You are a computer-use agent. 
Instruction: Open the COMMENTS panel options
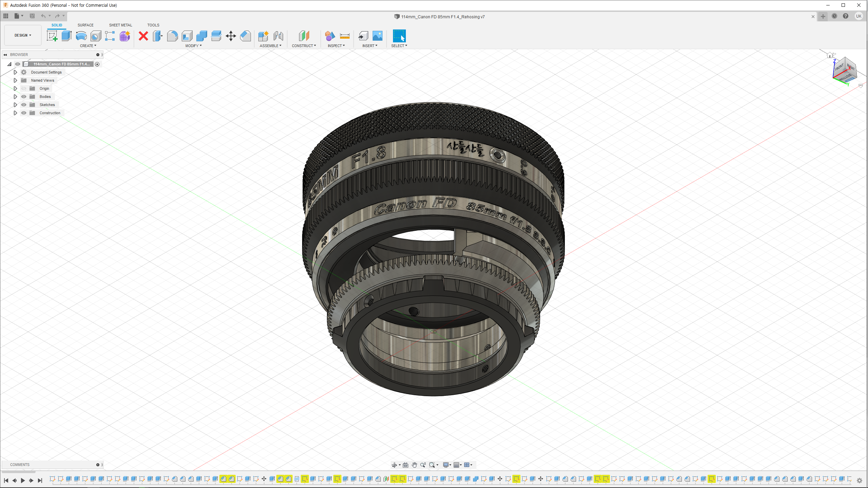tap(98, 465)
